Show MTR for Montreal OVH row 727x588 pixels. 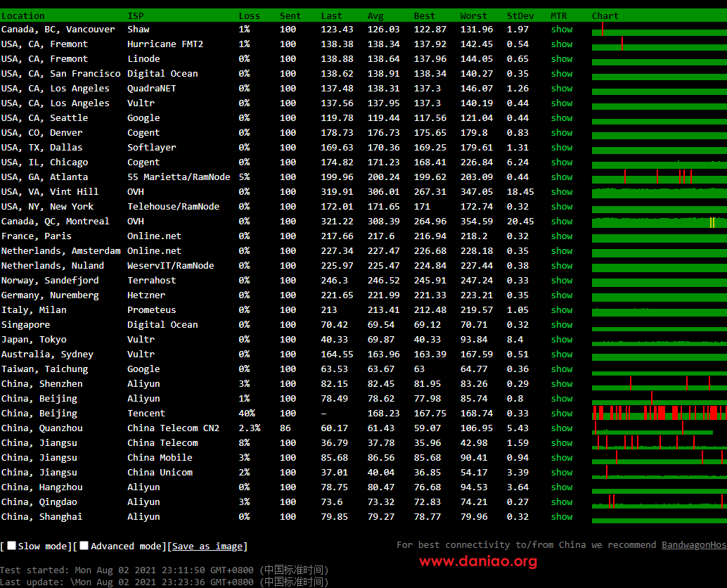562,222
